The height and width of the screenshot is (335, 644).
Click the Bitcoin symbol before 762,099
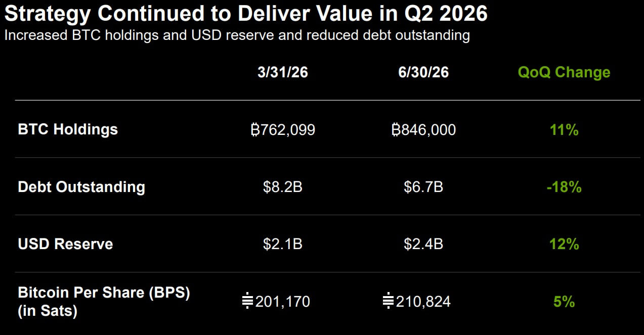pos(254,130)
